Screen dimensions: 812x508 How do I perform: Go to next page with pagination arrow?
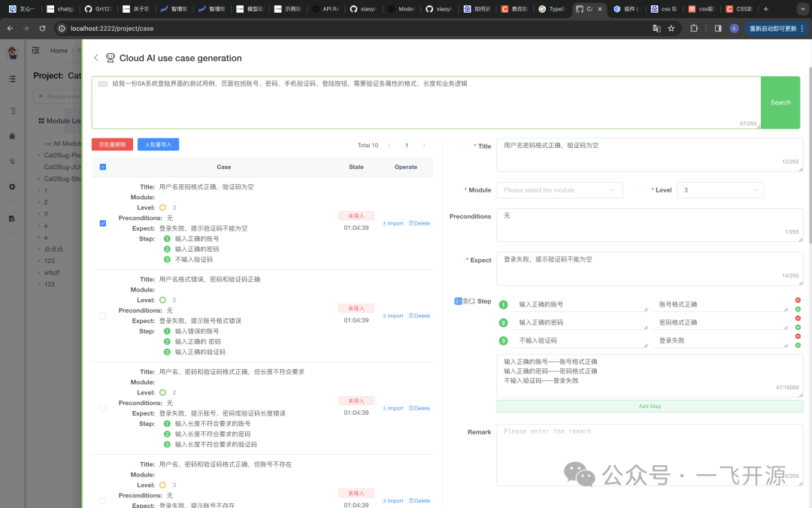click(x=424, y=145)
